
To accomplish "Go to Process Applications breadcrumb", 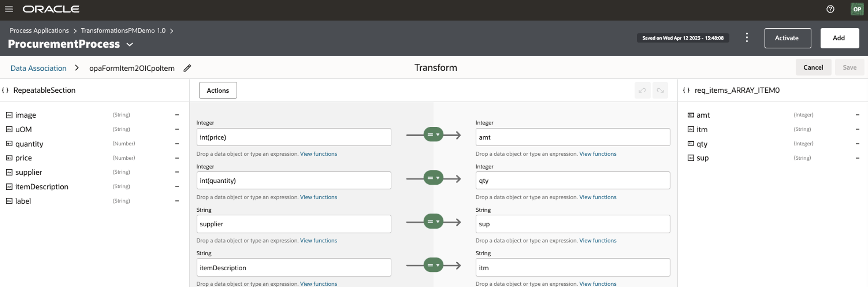I will [39, 31].
